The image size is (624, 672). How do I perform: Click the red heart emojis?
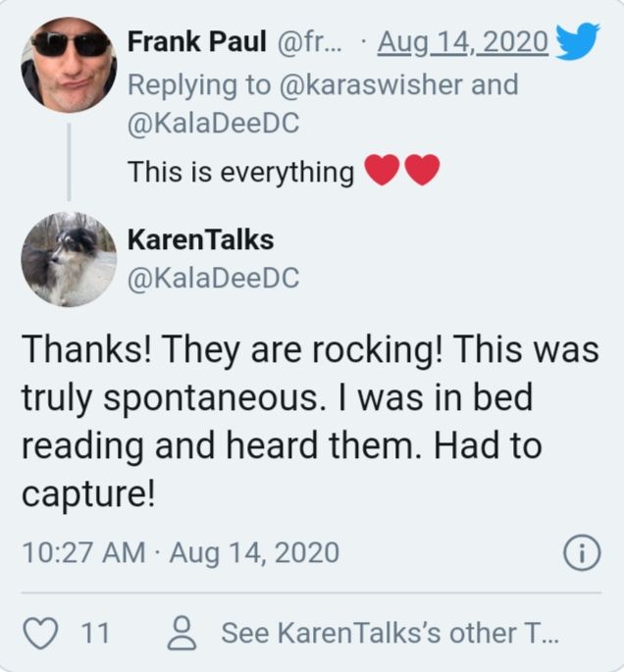[x=401, y=172]
